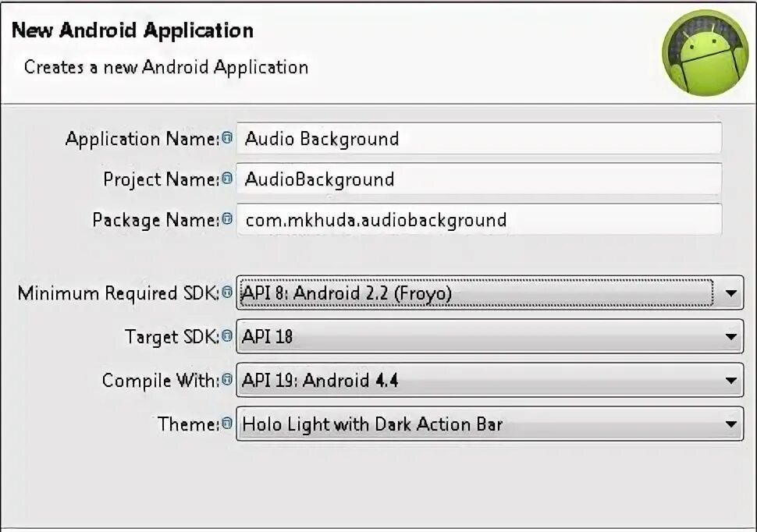This screenshot has height=532, width=757.
Task: Click info icon beside Minimum Required SDK
Action: (227, 293)
